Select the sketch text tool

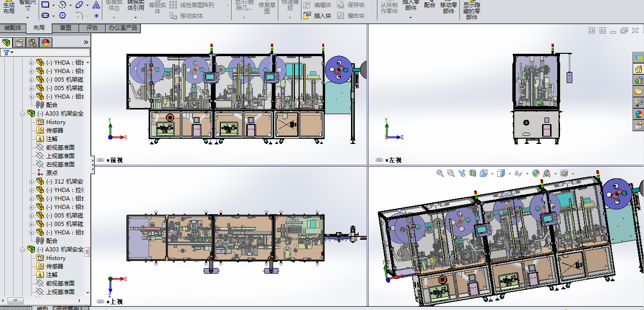point(96,5)
